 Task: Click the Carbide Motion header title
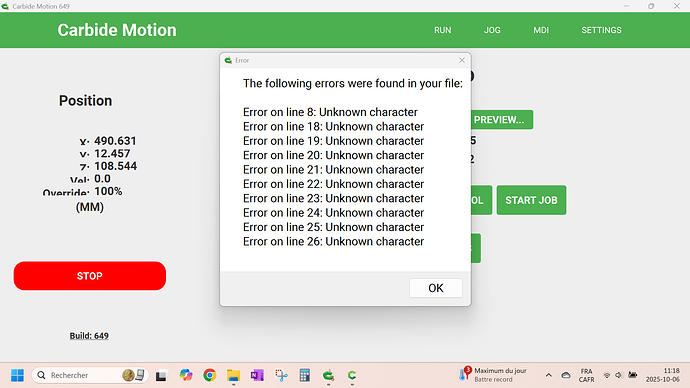pos(117,30)
